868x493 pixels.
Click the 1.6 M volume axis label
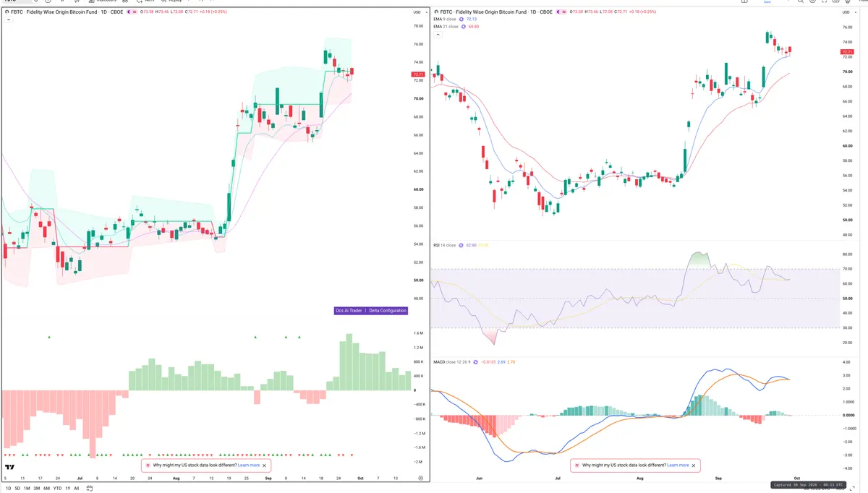tap(418, 333)
